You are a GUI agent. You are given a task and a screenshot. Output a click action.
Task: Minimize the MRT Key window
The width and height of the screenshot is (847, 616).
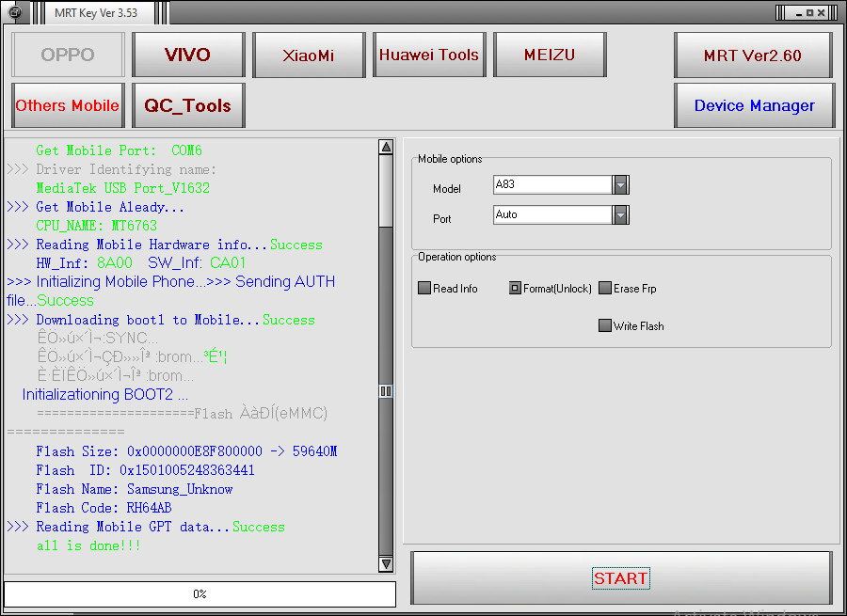point(798,13)
